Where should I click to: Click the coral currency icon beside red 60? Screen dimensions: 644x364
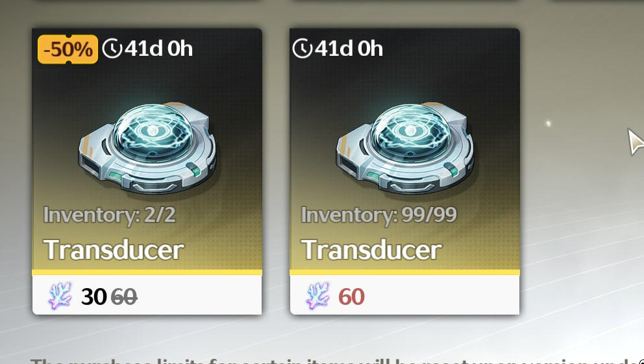tap(318, 296)
